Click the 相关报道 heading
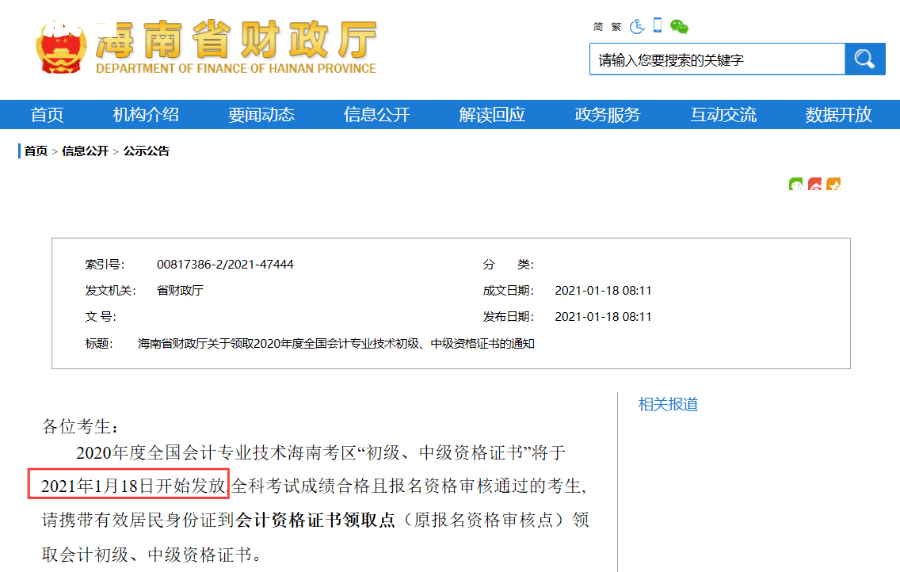 pos(668,404)
